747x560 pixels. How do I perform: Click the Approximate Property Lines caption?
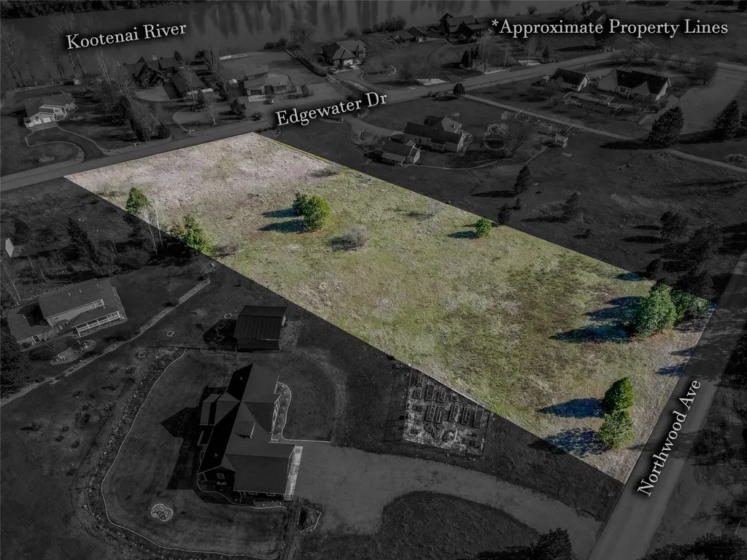(x=610, y=27)
